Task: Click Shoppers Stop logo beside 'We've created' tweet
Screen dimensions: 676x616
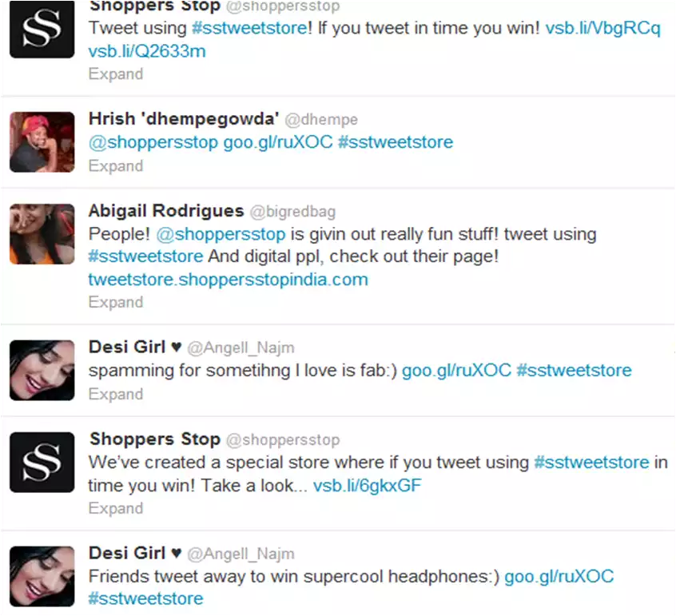Action: [x=42, y=462]
